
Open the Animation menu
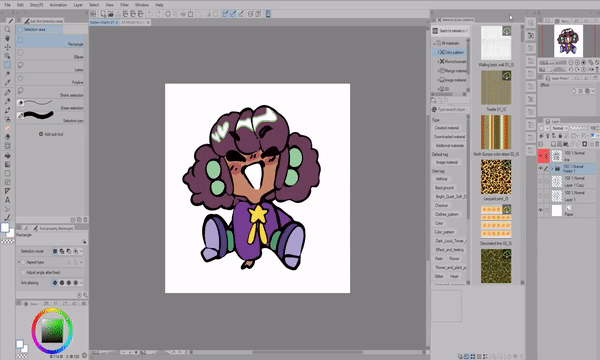[58, 5]
